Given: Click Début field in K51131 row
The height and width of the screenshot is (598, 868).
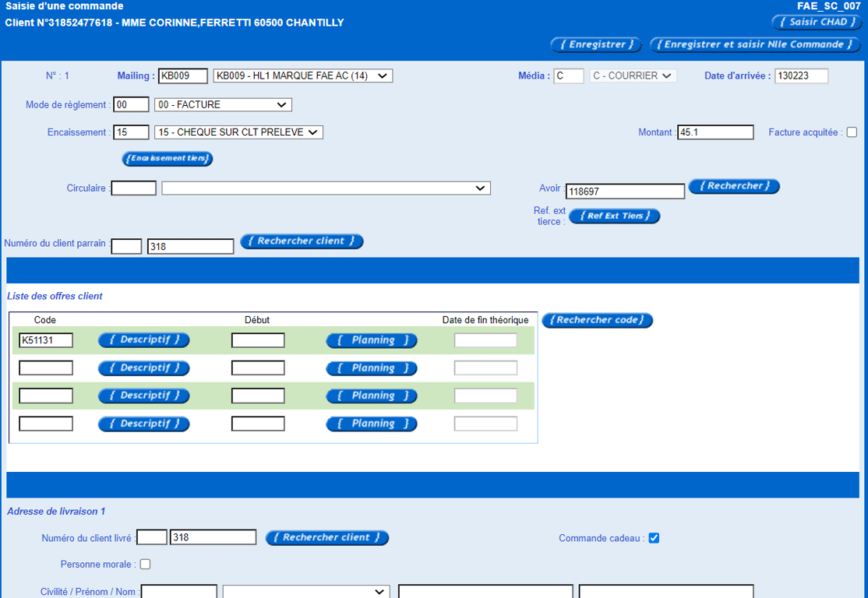Looking at the screenshot, I should point(258,340).
